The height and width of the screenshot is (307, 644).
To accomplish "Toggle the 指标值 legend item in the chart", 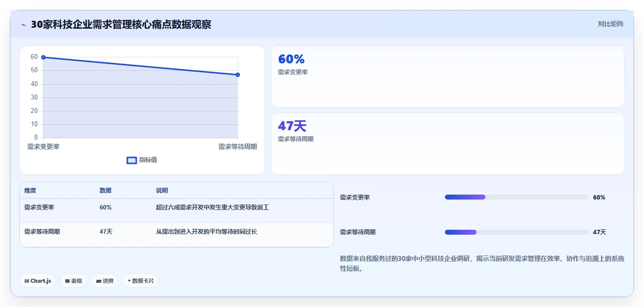I will click(142, 160).
